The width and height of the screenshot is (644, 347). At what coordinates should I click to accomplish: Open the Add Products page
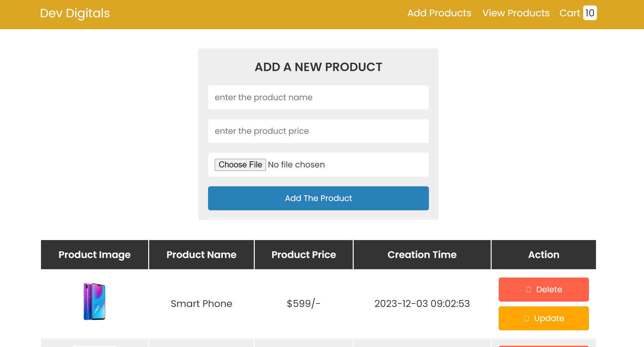coord(439,13)
